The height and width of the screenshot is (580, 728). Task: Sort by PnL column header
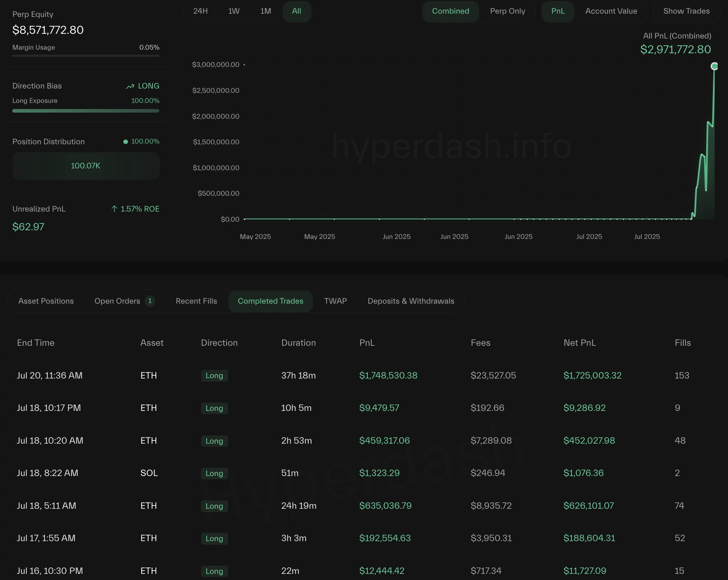[367, 343]
